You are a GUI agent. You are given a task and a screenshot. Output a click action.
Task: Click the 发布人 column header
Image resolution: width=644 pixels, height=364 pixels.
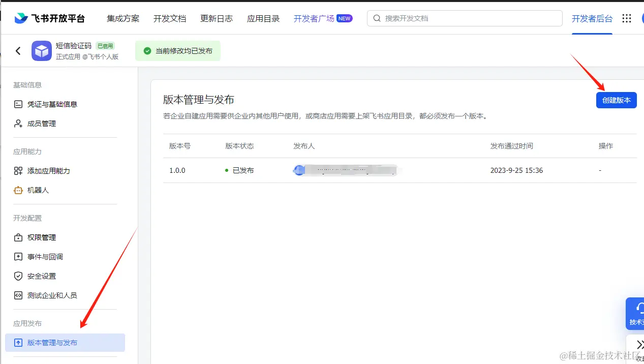point(304,146)
